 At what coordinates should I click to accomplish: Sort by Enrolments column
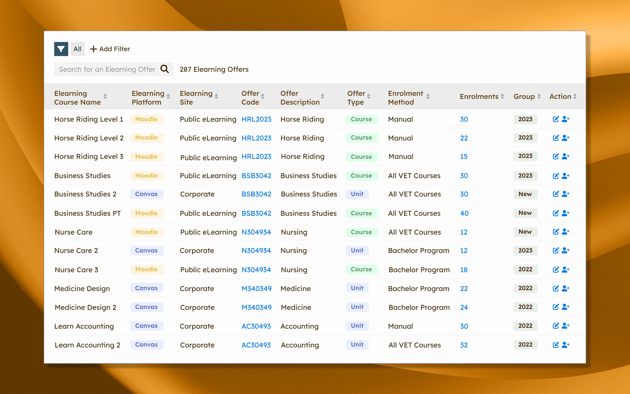[502, 96]
